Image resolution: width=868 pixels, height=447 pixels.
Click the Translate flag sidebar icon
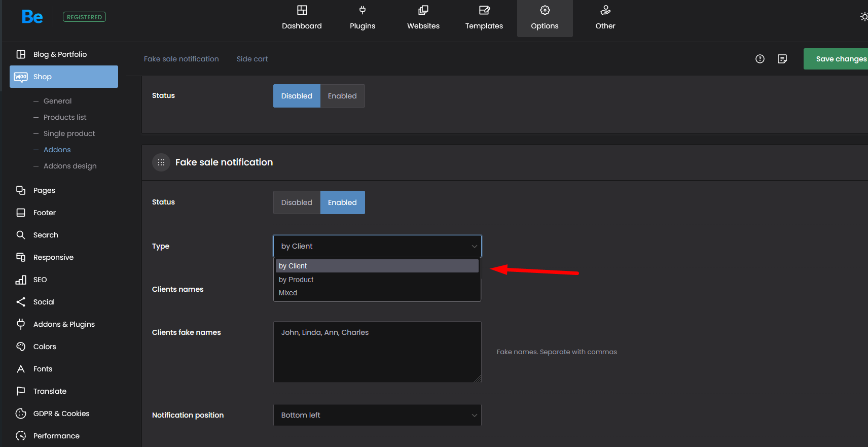tap(21, 391)
